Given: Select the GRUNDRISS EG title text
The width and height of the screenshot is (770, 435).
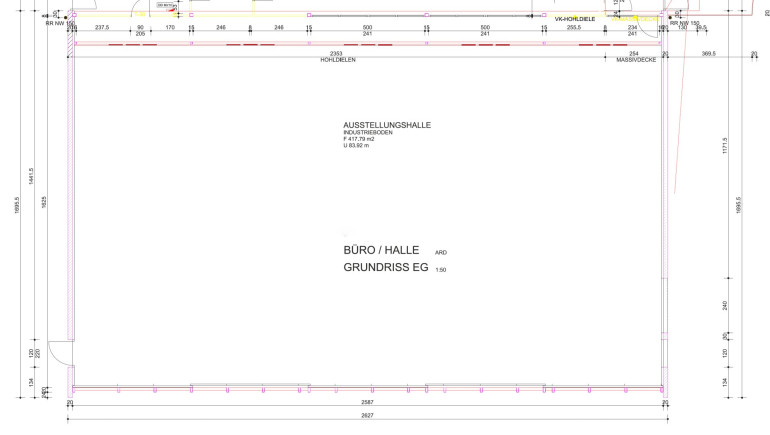Looking at the screenshot, I should click(x=386, y=268).
